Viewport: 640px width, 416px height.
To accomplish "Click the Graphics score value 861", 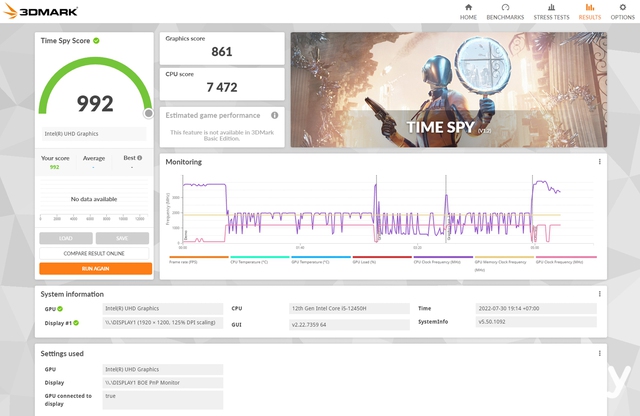I will click(222, 51).
